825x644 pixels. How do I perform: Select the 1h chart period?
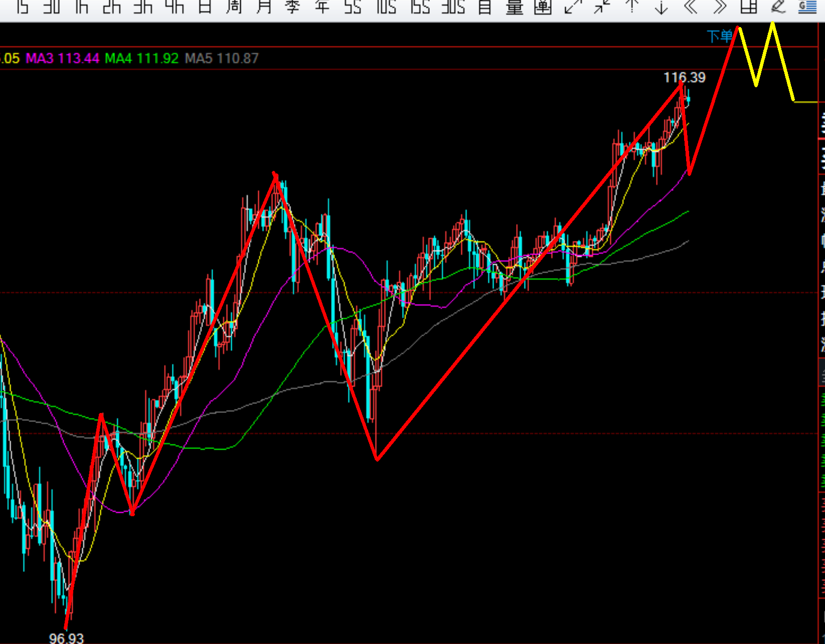tap(82, 7)
